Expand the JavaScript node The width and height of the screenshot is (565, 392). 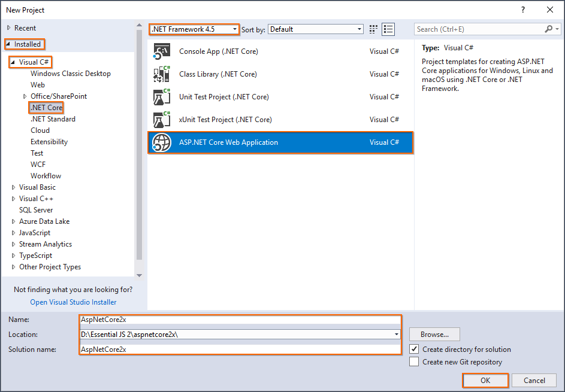click(x=13, y=233)
